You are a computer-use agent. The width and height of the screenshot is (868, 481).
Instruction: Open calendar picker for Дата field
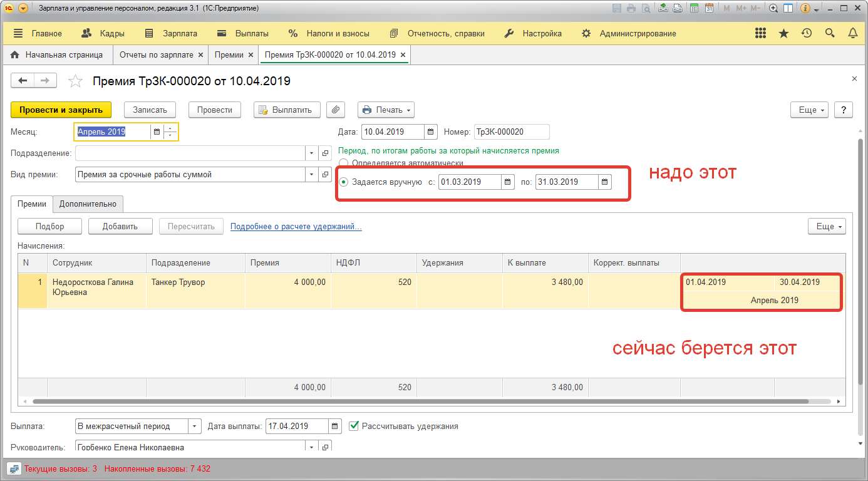[431, 132]
